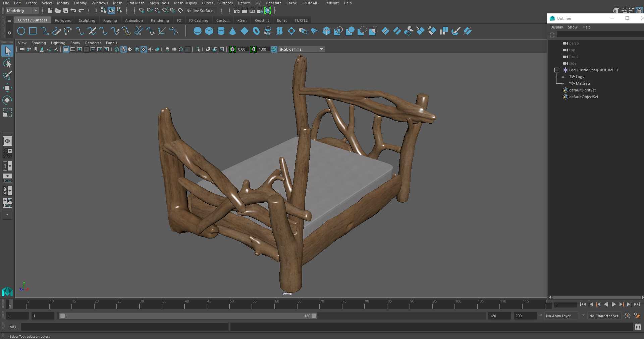Create a NURBS torus from shelf

[256, 31]
